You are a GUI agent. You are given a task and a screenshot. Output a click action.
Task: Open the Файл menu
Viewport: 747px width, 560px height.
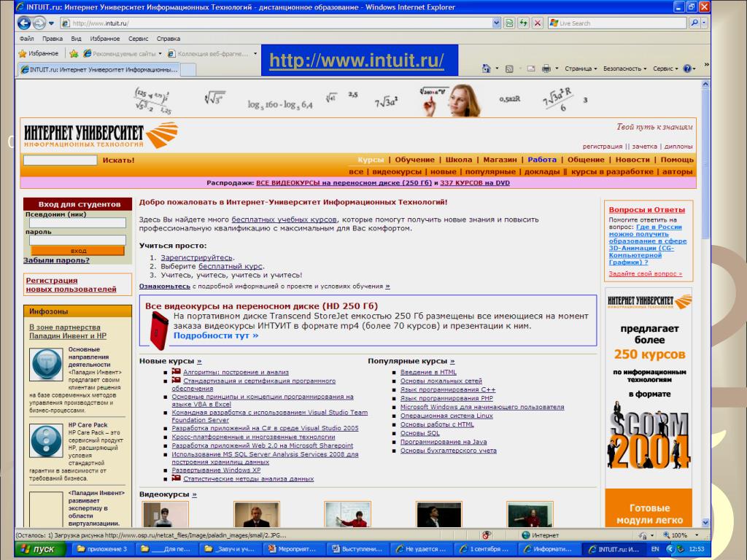(x=27, y=39)
